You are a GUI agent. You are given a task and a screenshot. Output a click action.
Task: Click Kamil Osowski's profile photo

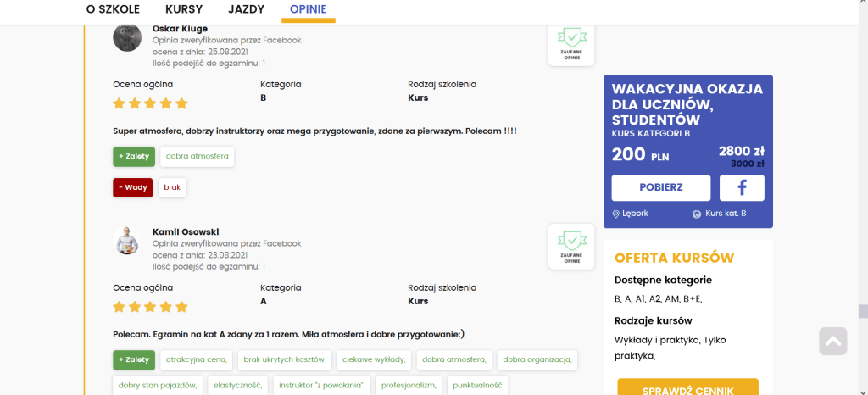point(127,241)
